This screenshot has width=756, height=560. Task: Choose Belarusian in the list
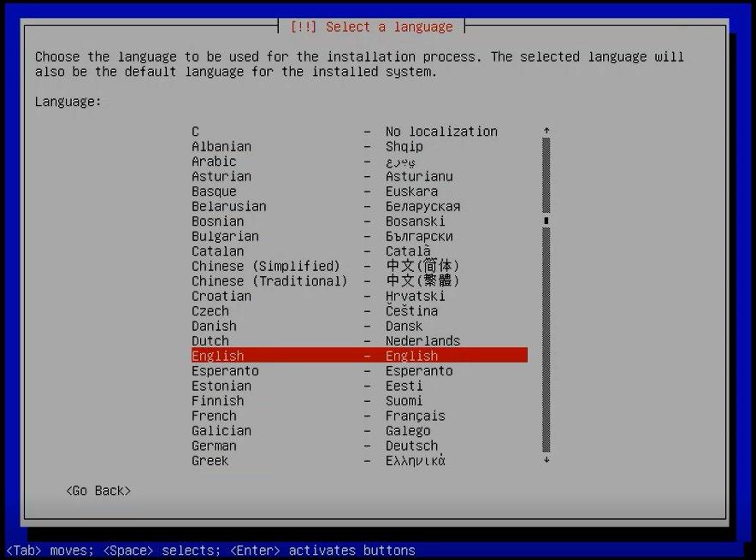[x=359, y=206]
